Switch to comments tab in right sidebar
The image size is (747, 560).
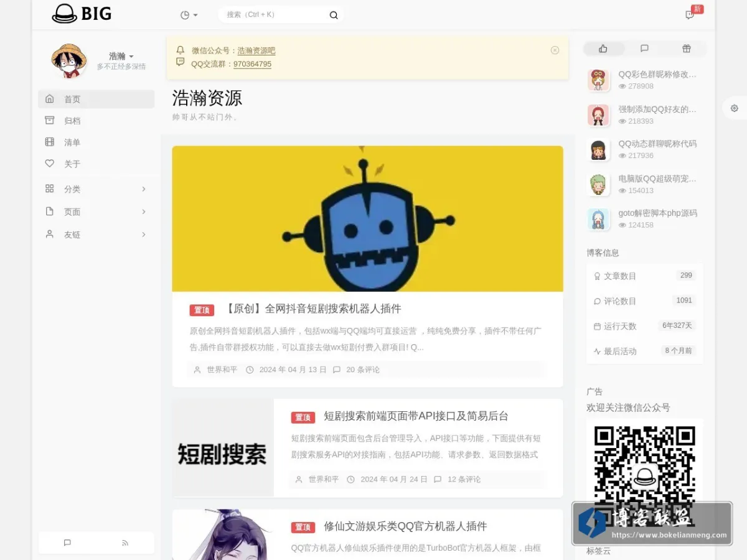point(644,49)
